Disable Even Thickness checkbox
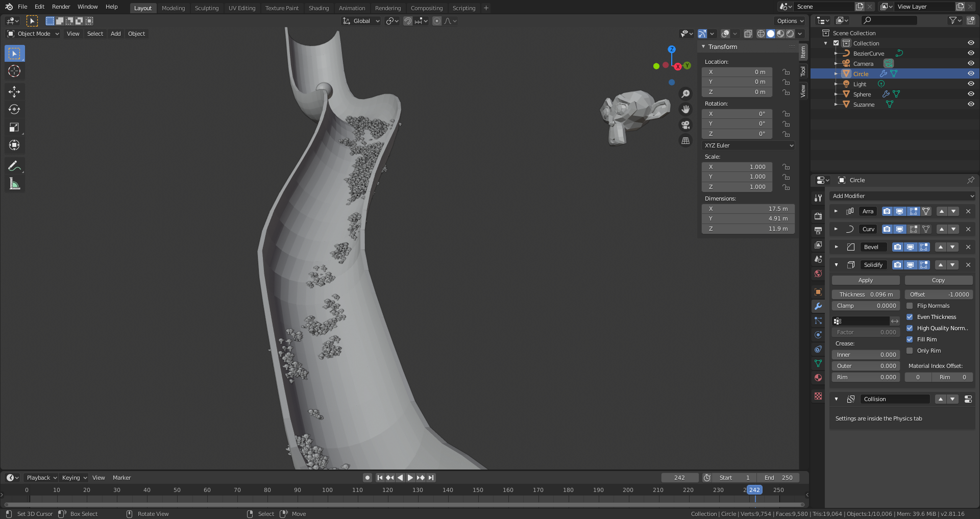This screenshot has height=519, width=980. point(910,317)
